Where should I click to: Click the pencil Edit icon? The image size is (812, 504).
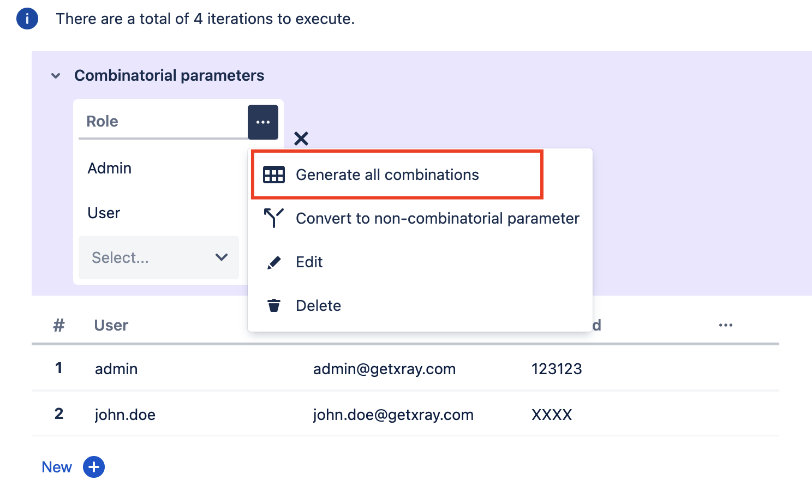point(274,262)
